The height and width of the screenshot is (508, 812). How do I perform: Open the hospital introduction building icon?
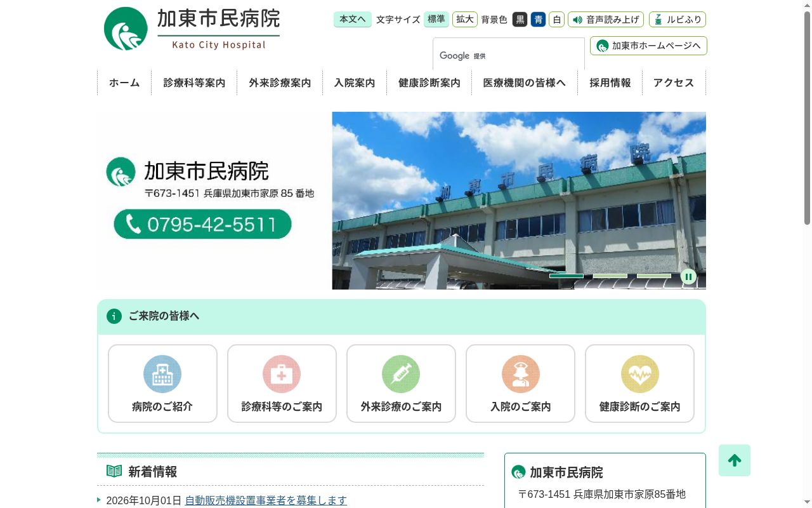pos(162,374)
